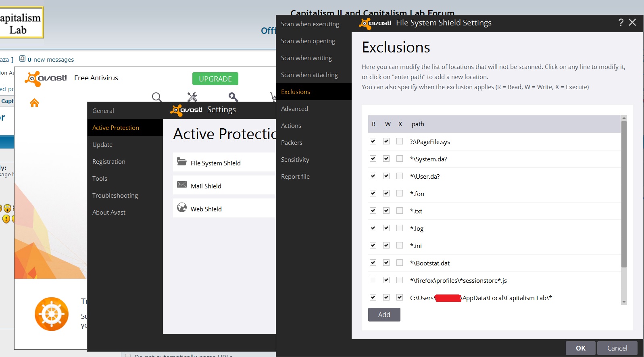Click the exclusions list scroll up arrow
644x357 pixels.
[624, 118]
